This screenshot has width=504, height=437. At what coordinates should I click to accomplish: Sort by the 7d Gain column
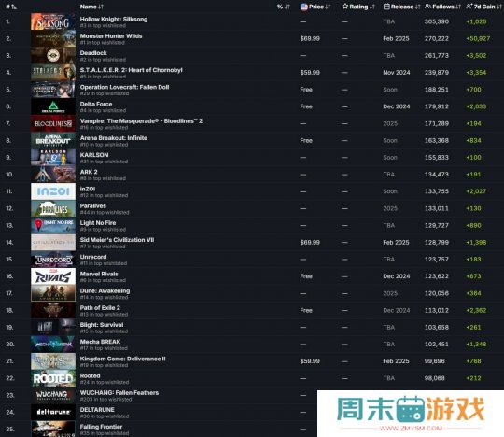tap(483, 7)
